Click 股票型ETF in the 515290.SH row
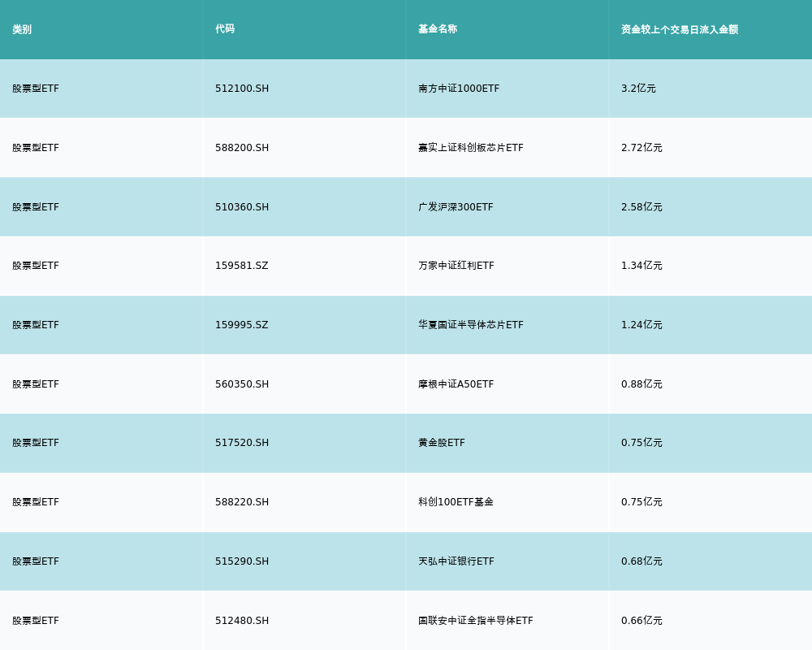The height and width of the screenshot is (650, 812). pos(36,561)
